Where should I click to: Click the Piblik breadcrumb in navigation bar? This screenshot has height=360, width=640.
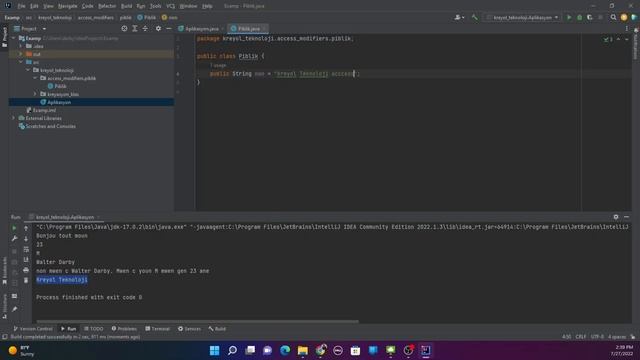[147, 18]
